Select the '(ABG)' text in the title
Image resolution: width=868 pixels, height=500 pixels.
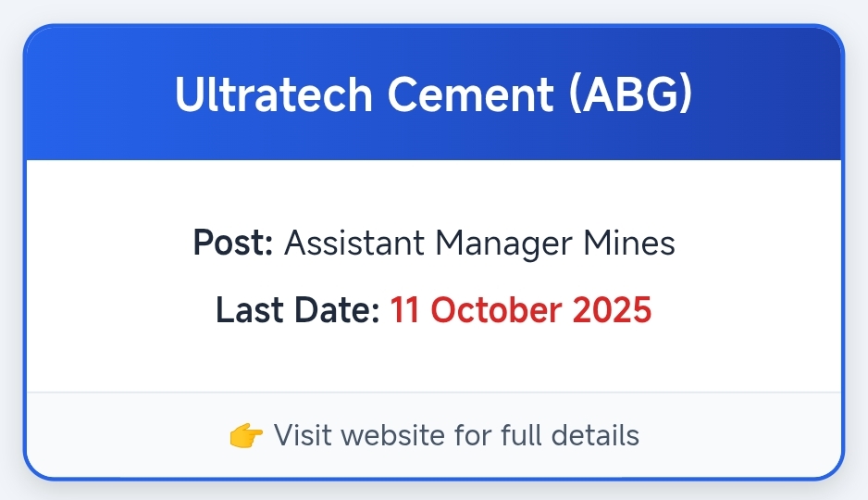coord(630,95)
